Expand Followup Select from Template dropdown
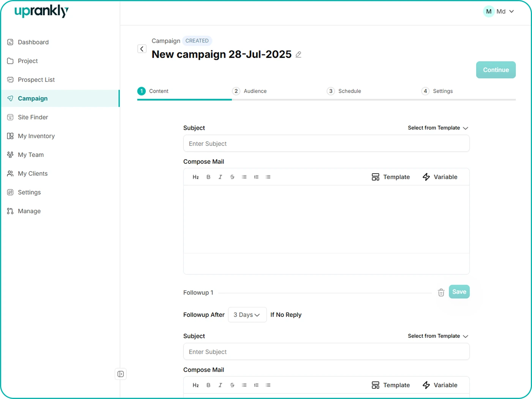The image size is (532, 399). tap(438, 336)
